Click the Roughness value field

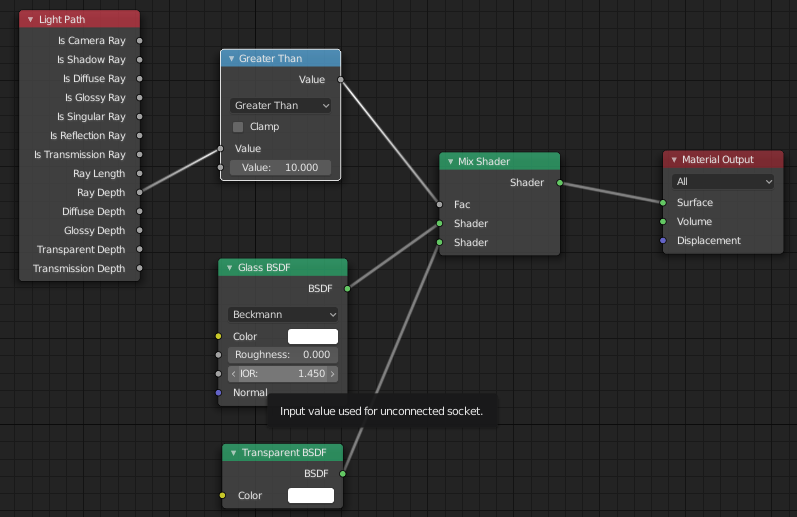[x=283, y=355]
